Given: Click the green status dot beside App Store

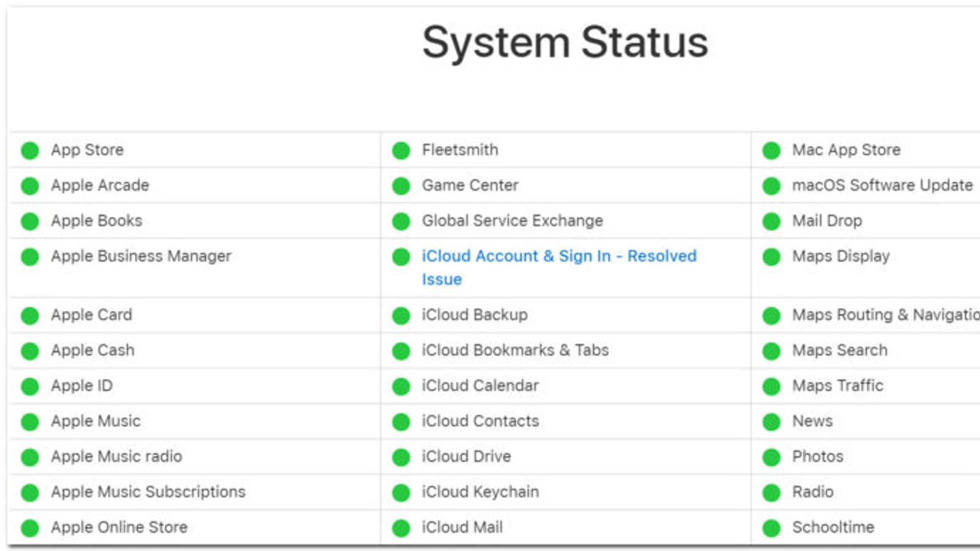Looking at the screenshot, I should pos(30,150).
